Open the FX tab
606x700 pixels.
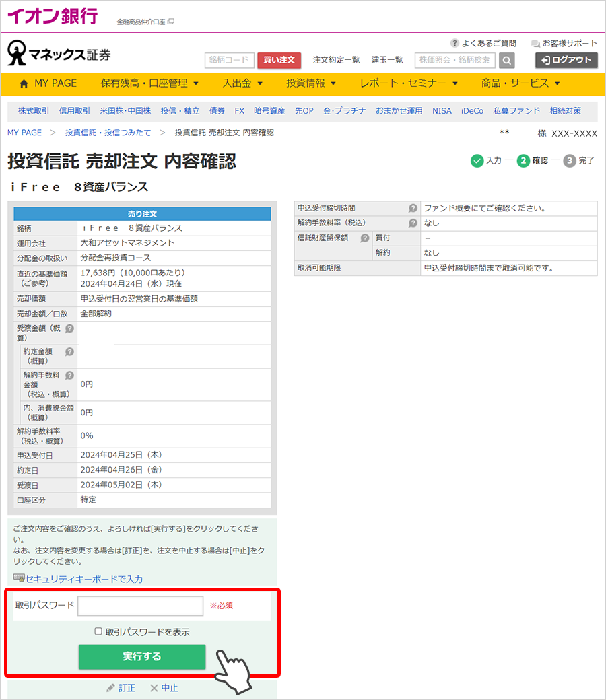click(x=239, y=111)
